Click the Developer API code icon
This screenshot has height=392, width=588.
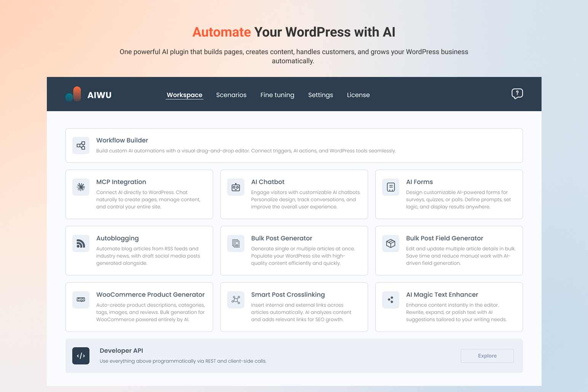(81, 356)
